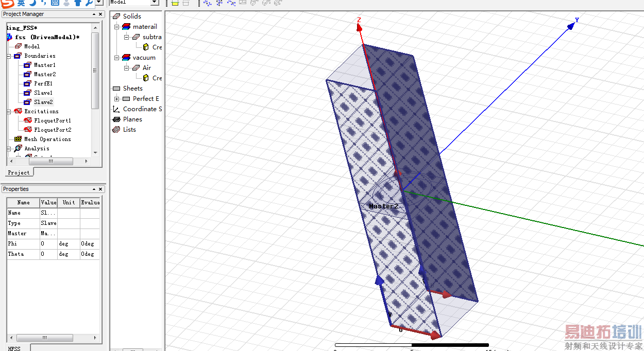Click the first grey 3D cube toolbar icon

pos(254,3)
